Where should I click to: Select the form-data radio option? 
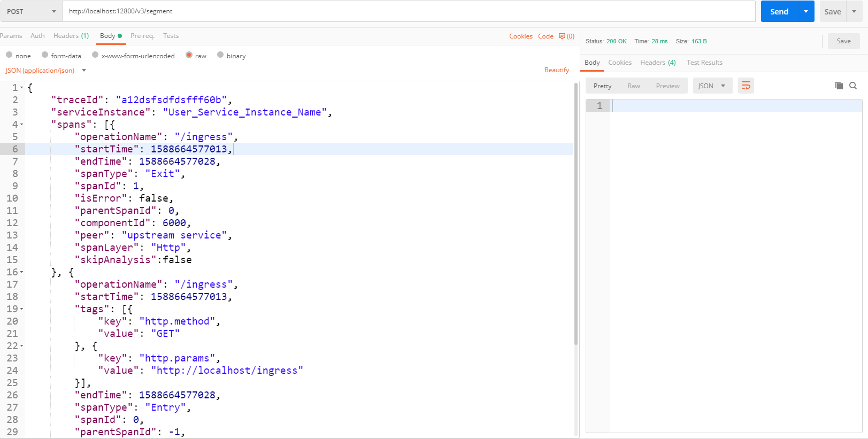click(x=45, y=55)
